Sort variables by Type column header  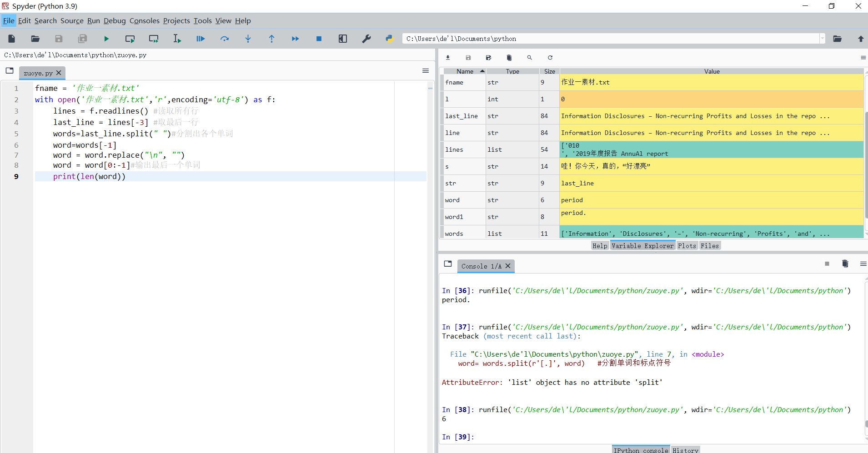click(x=512, y=71)
